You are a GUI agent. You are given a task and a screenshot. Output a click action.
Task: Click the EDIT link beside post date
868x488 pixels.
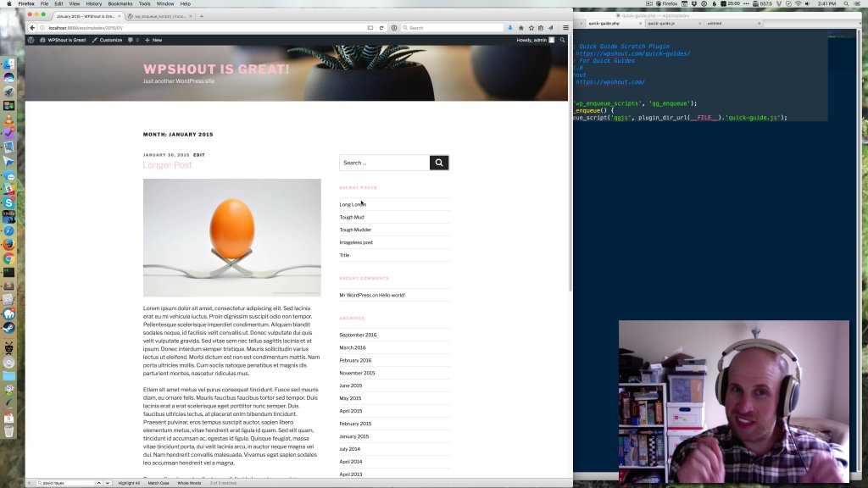tap(199, 155)
